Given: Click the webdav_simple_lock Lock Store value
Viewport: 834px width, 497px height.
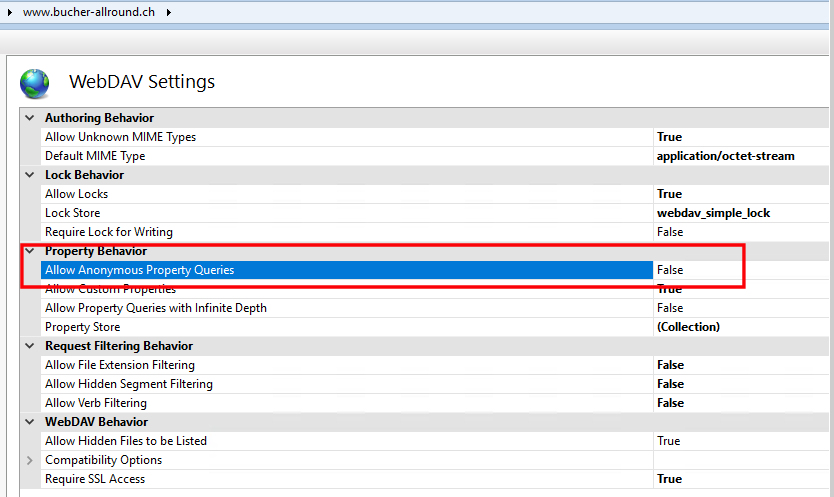Looking at the screenshot, I should [x=713, y=213].
